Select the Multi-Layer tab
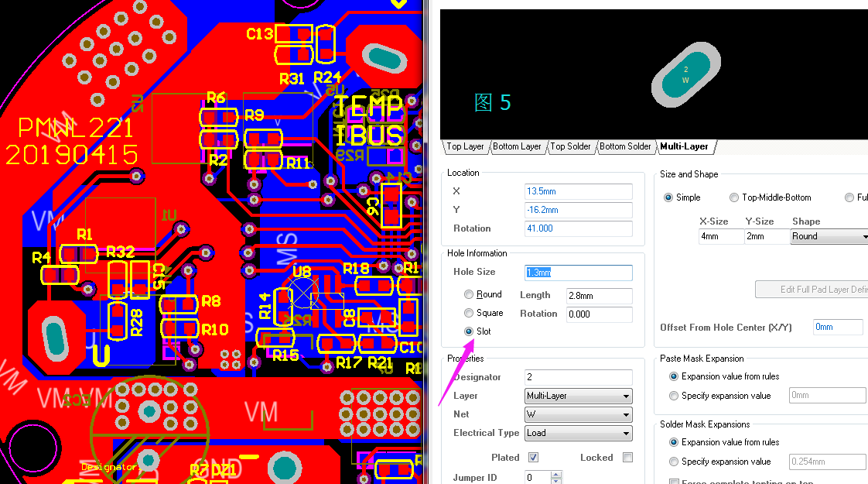The width and height of the screenshot is (868, 484). (x=684, y=146)
